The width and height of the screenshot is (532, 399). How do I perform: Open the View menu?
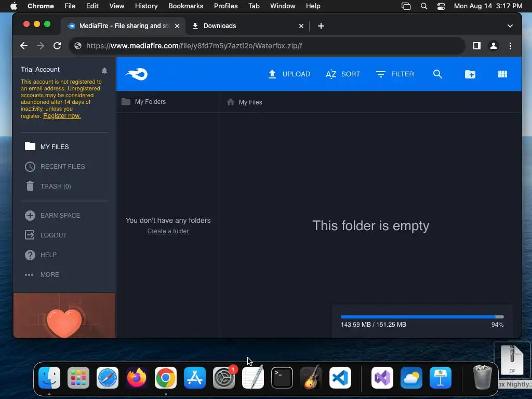coord(117,6)
